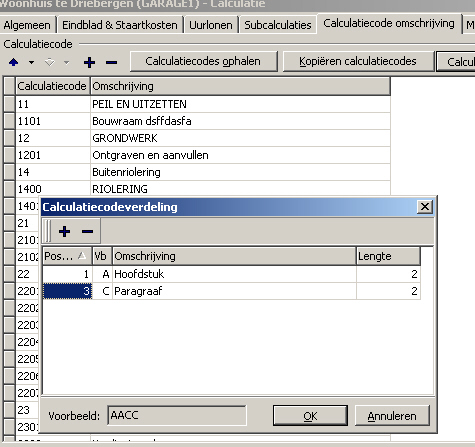Viewport: 475px width, 447px height.
Task: Cancel with the Annuleren button
Action: (392, 416)
